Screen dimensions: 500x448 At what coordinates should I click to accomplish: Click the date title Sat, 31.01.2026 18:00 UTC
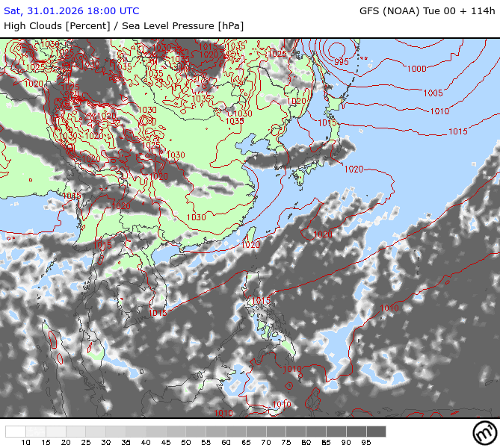pyautogui.click(x=72, y=11)
